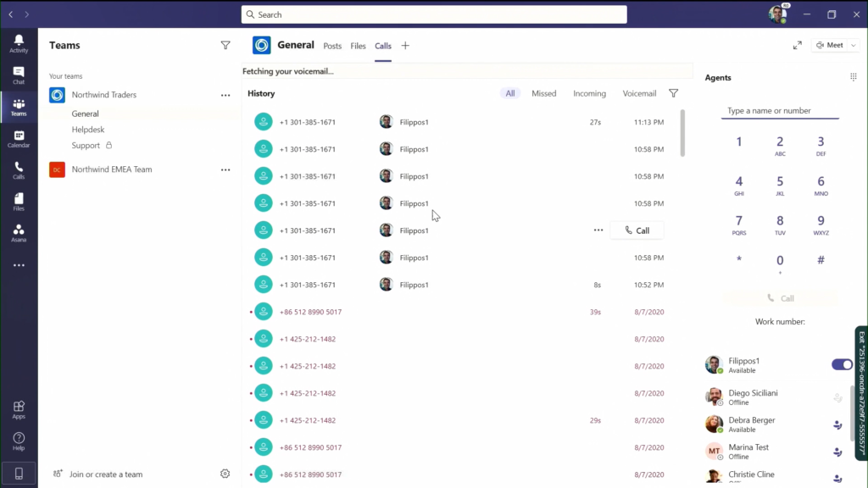
Task: Select Northwind EMEA Team
Action: click(111, 169)
